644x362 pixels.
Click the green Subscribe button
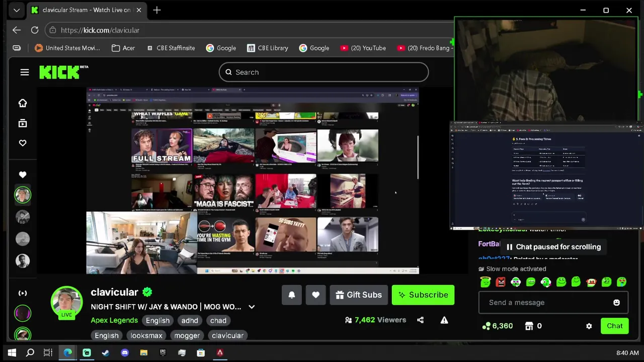(423, 295)
